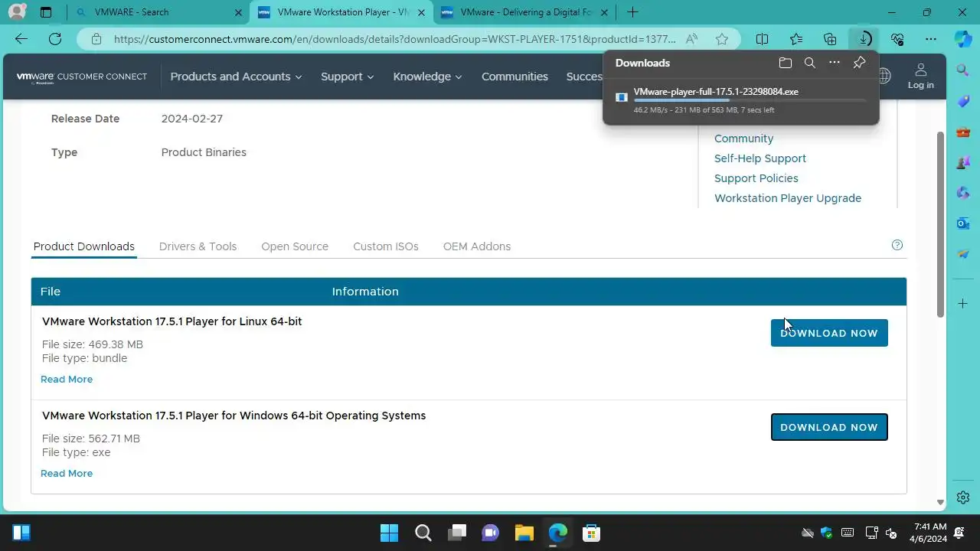The image size is (980, 551).
Task: Open Community link
Action: 743,139
